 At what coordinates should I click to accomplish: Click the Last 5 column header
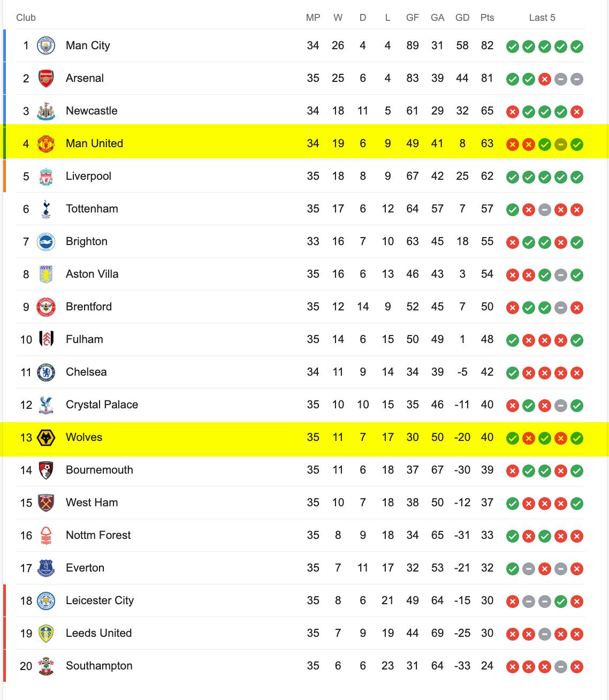pos(542,18)
